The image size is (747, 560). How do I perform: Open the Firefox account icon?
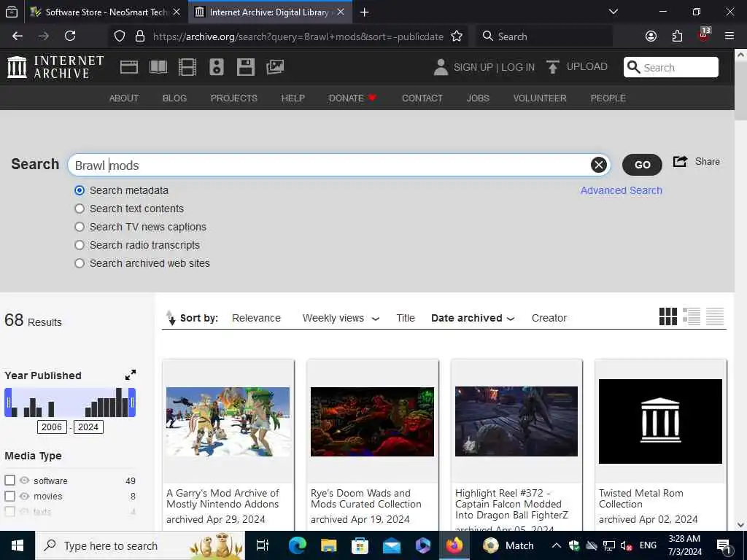tap(651, 36)
